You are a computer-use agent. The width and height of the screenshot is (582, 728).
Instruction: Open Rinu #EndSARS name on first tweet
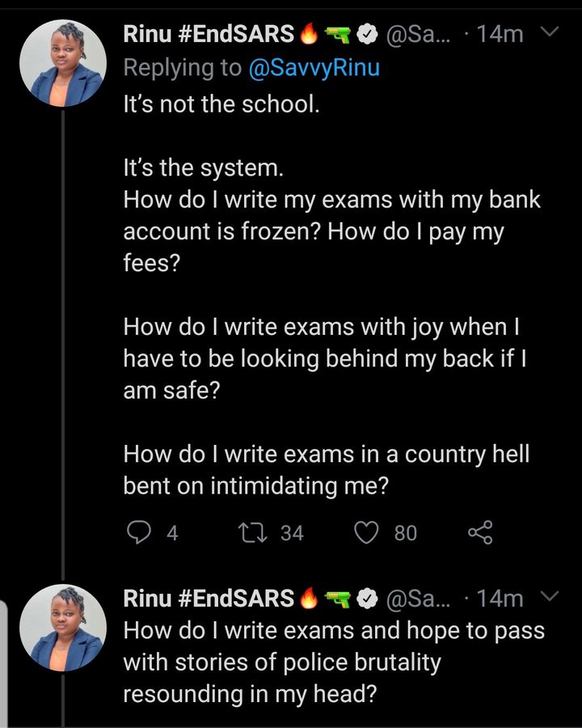(209, 34)
